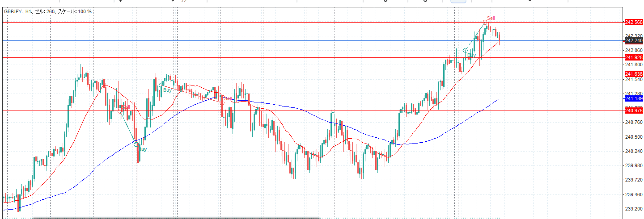Image resolution: width=644 pixels, height=219 pixels.
Task: Click the Sell circle marker at the chart's highest peak
Action: point(485,22)
